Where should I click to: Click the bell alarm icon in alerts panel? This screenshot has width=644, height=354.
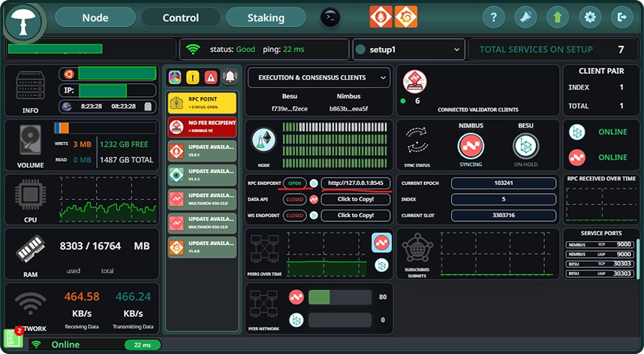[x=230, y=77]
